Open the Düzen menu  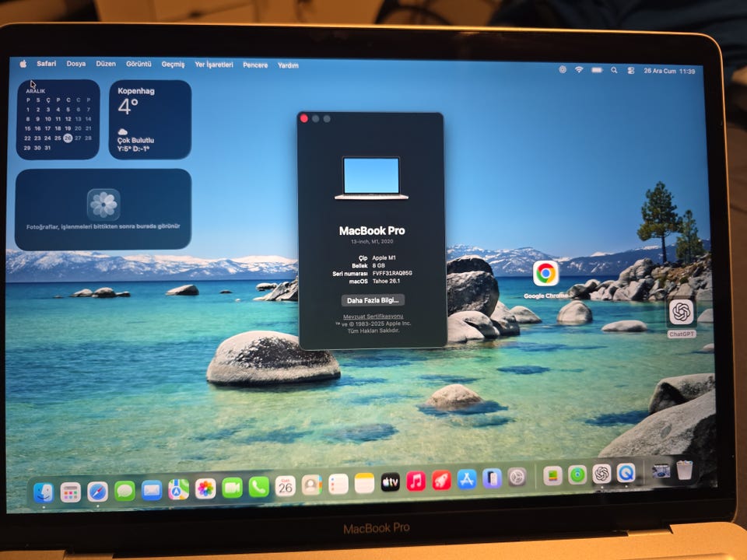(106, 63)
